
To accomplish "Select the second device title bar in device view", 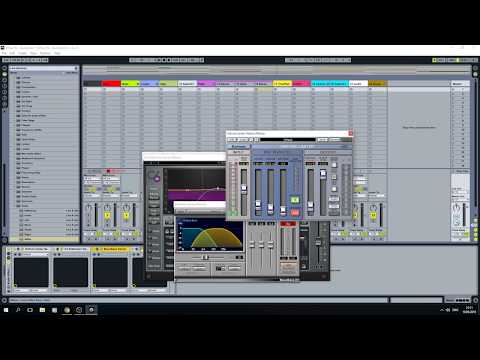I will point(71,249).
